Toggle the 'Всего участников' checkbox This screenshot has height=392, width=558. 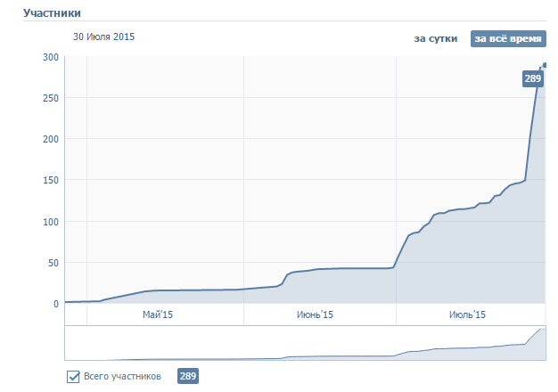[73, 376]
